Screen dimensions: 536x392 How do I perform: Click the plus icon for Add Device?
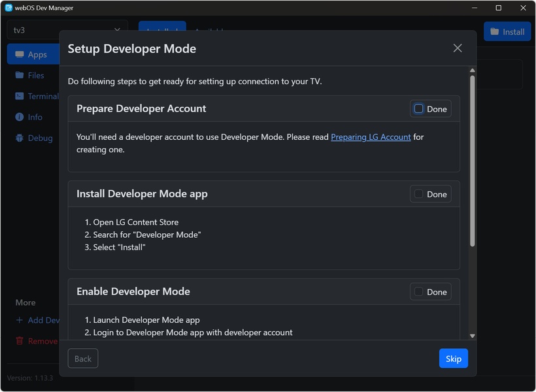[x=19, y=320]
